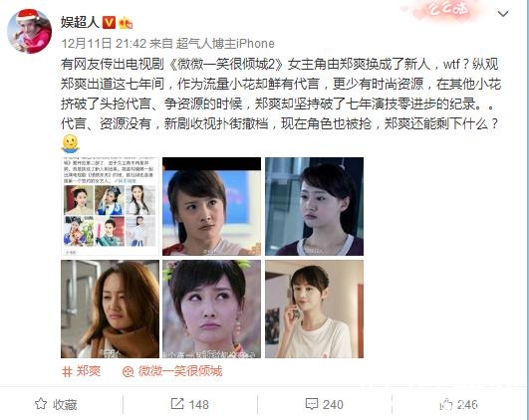Screen dimensions: 529x420
Task: Click the orange V verified badge
Action: (x=109, y=23)
